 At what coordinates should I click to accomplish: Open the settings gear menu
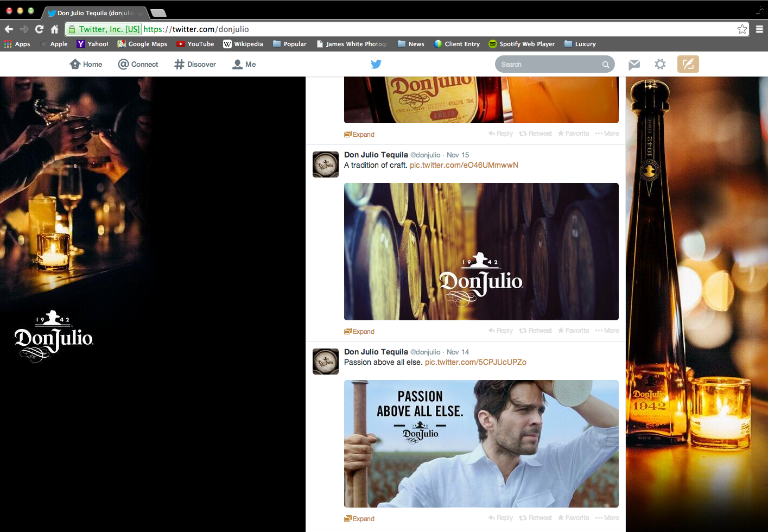[660, 65]
